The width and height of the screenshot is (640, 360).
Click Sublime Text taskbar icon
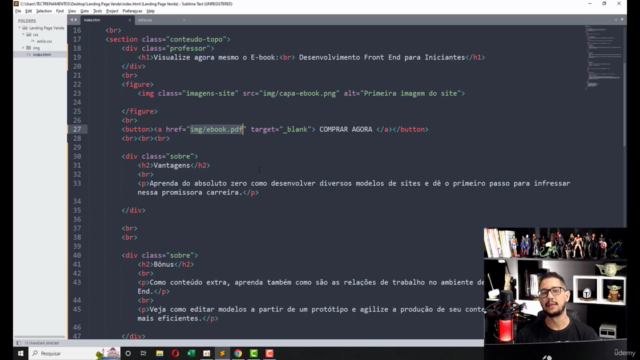click(x=222, y=353)
